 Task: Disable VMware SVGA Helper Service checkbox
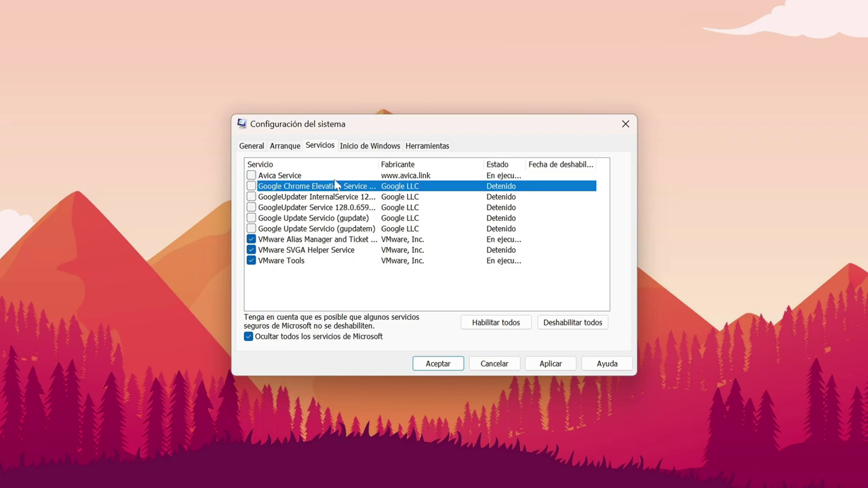[x=252, y=250]
